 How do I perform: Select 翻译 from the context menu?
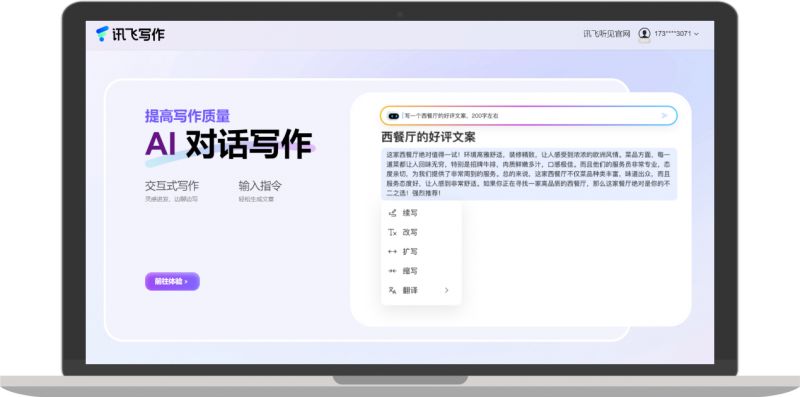(421, 290)
